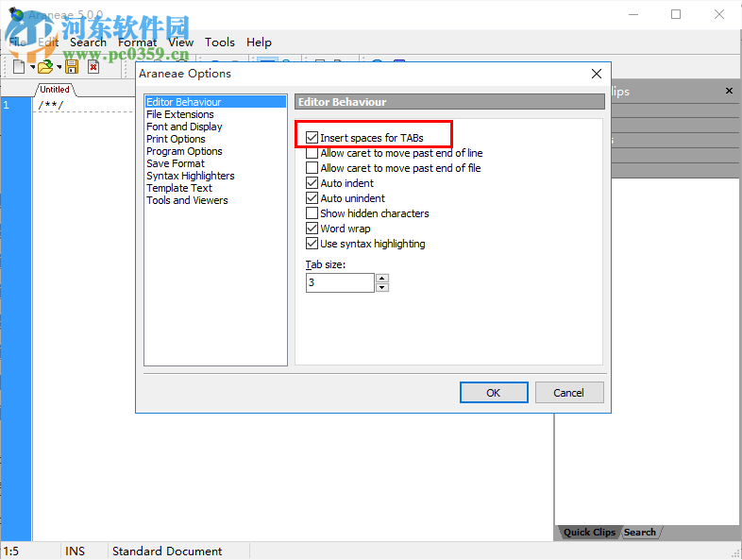Open the Tools menu
Image resolution: width=742 pixels, height=560 pixels.
[220, 42]
